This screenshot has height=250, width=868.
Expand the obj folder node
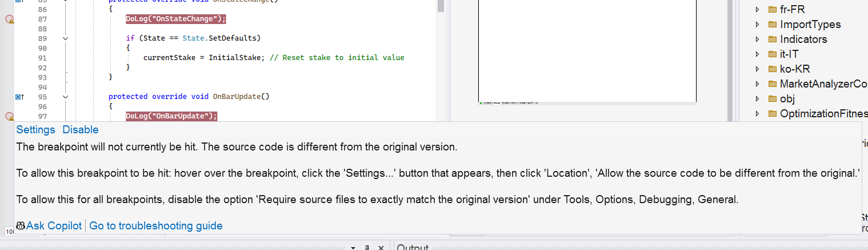point(757,99)
